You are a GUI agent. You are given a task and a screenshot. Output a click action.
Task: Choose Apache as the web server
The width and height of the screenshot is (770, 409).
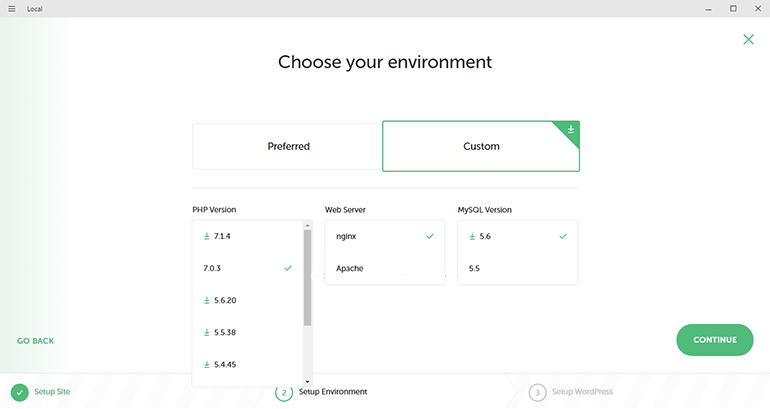[x=385, y=268]
